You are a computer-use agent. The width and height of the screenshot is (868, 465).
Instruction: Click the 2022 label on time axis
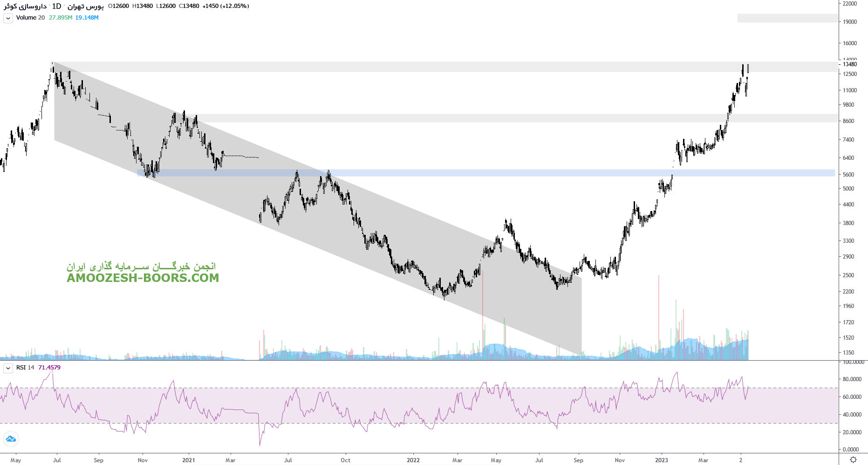pos(413,460)
